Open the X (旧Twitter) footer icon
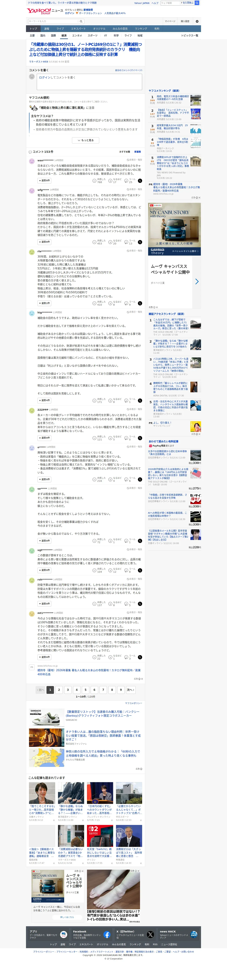 tap(150, 934)
